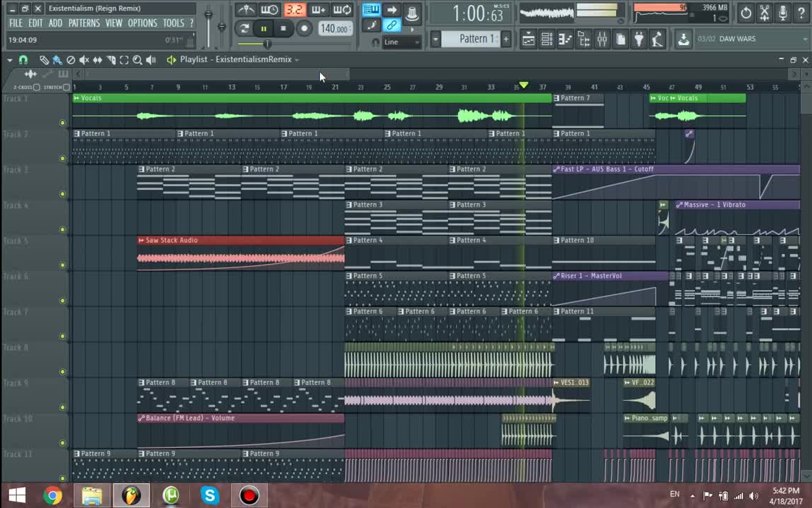This screenshot has width=812, height=508.
Task: Expand the DAW WARS news panel dropdown
Action: [805, 39]
